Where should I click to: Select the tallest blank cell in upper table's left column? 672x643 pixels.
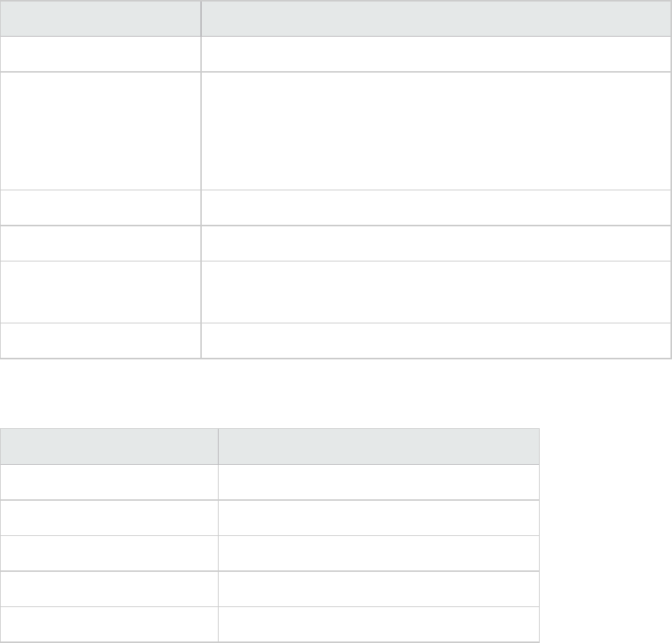click(x=101, y=131)
